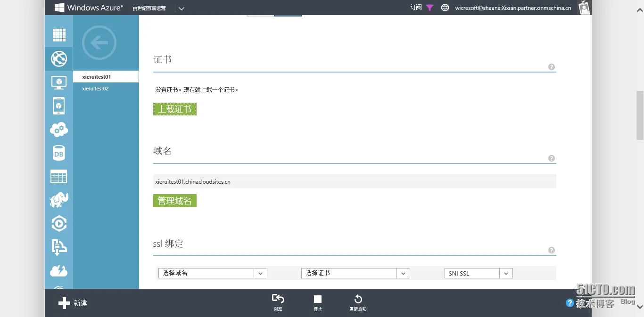The width and height of the screenshot is (644, 317).
Task: Click the account avatar icon
Action: (584, 8)
